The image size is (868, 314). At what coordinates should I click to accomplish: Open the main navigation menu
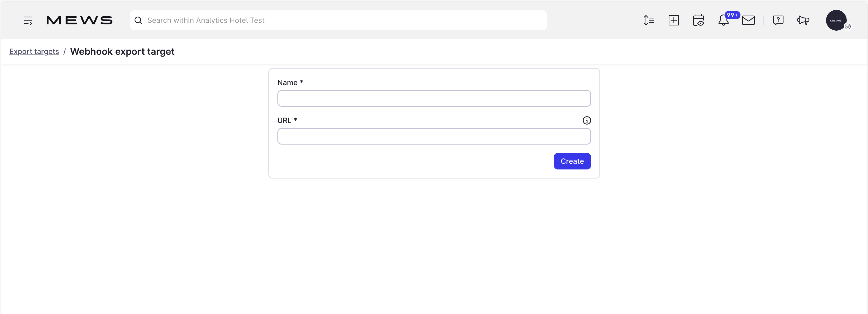28,20
